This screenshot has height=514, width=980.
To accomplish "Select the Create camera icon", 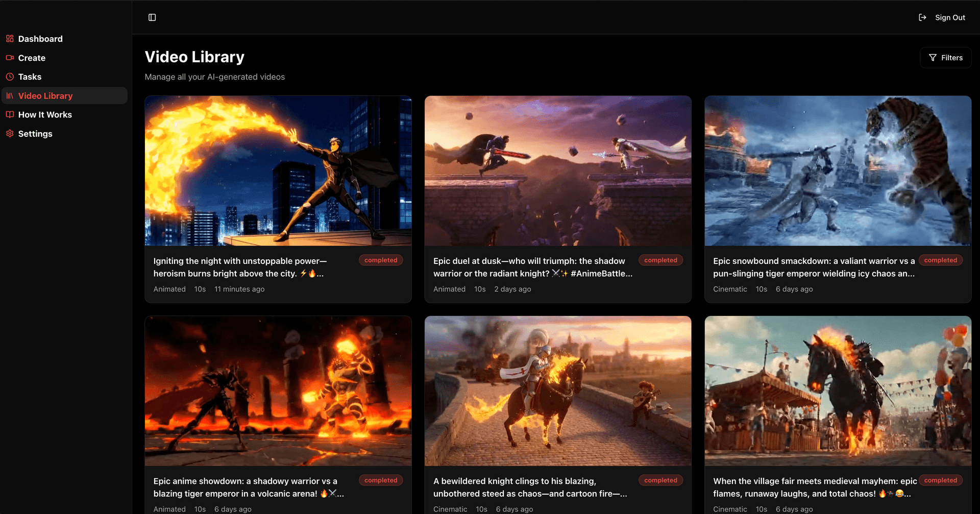I will tap(10, 58).
